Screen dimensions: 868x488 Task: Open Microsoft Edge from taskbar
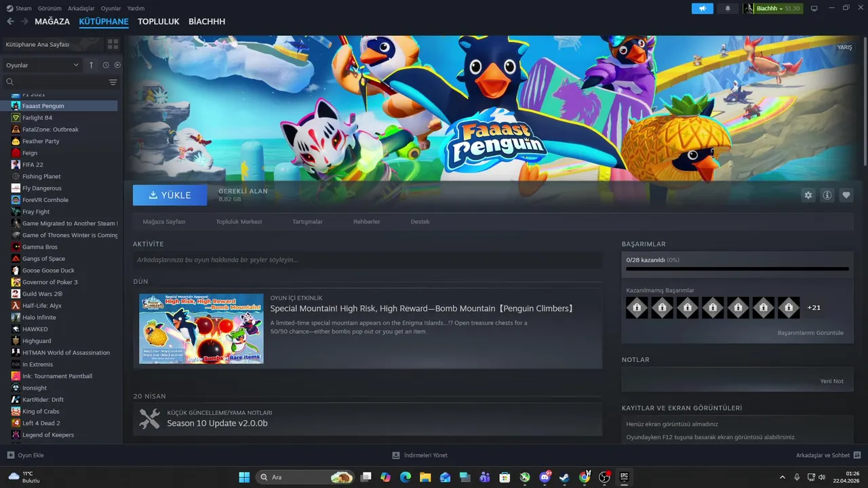(x=406, y=477)
